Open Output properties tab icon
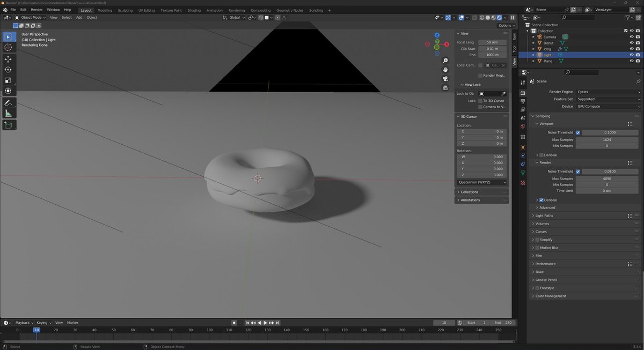 [x=523, y=101]
